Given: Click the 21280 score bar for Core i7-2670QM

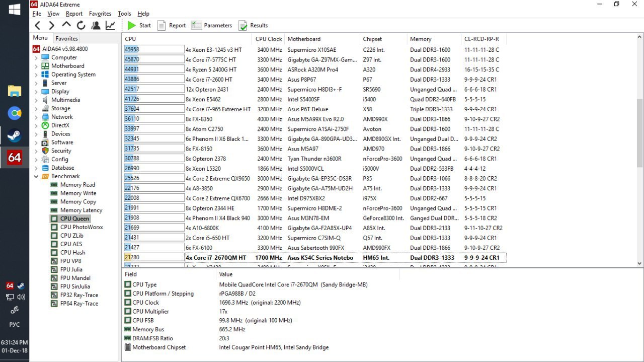Looking at the screenshot, I should (154, 258).
